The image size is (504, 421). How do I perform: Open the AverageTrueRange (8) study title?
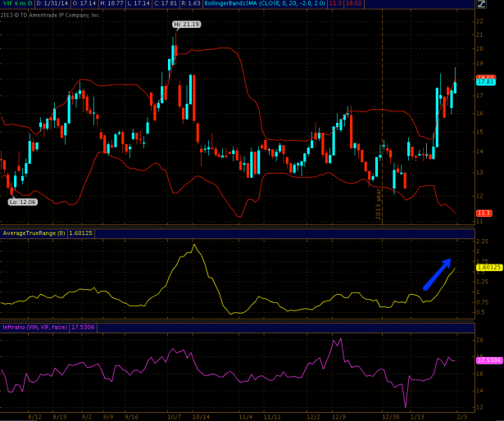[31, 233]
